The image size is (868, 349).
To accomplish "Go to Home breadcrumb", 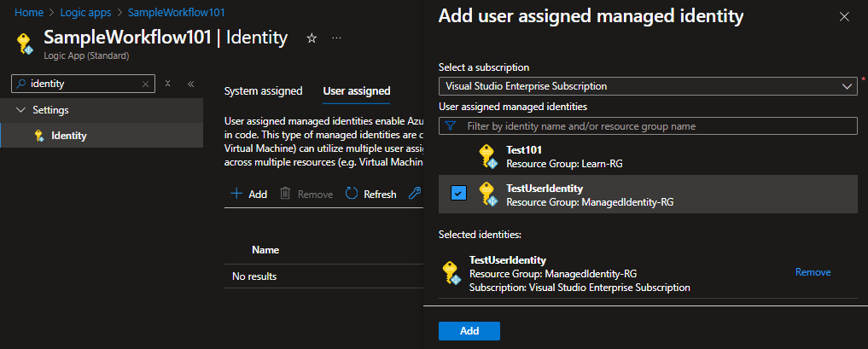I will [29, 12].
